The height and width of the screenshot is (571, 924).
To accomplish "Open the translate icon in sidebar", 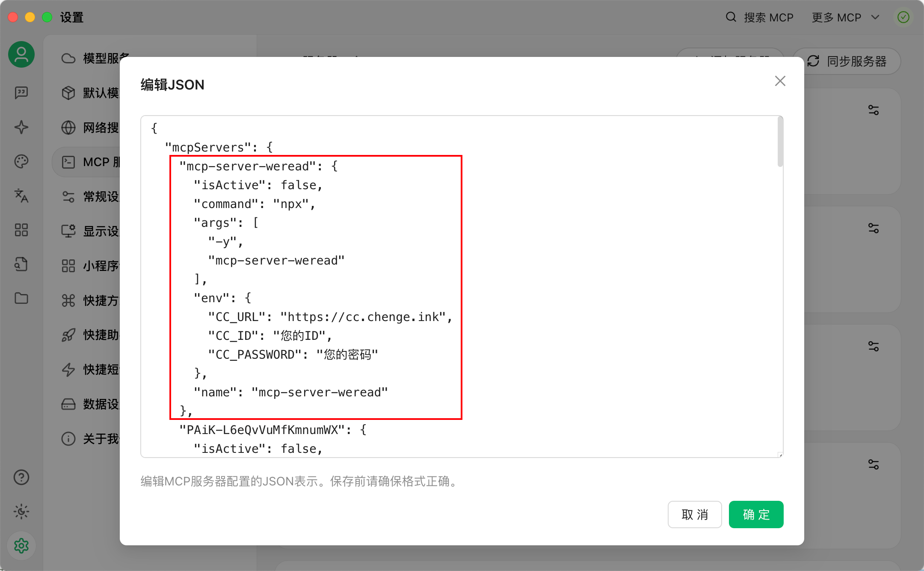I will pyautogui.click(x=21, y=196).
